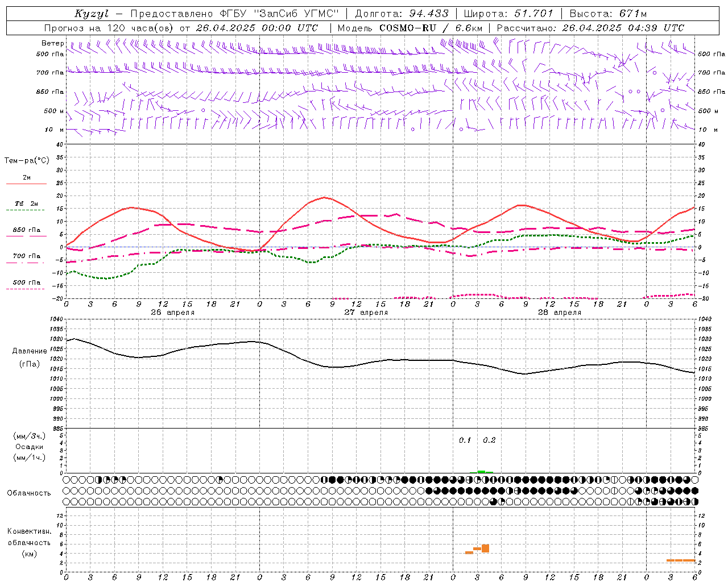Click the tallest orange convective cloud block

485,548
